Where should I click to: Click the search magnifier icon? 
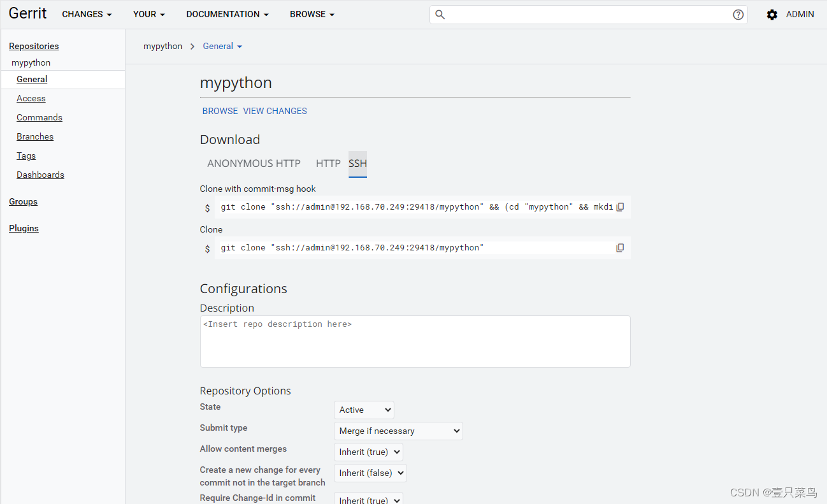tap(440, 15)
